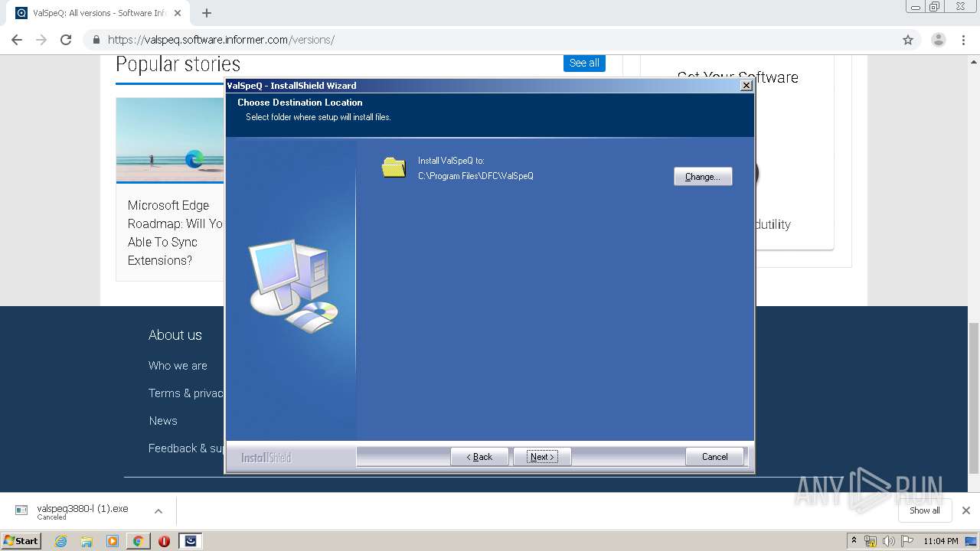Open the Who we are link
Viewport: 980px width, 551px height.
pyautogui.click(x=178, y=366)
